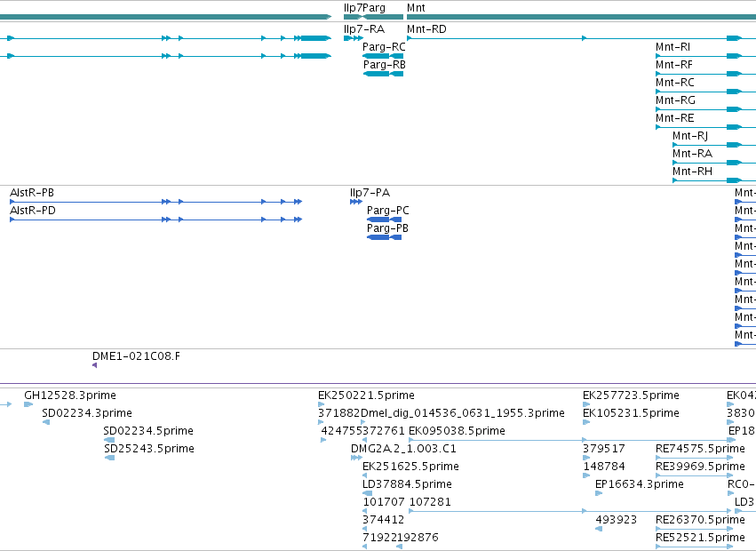Screen dimensions: 756x551
Task: Select the Mnt-RA transcript label
Action: (692, 154)
